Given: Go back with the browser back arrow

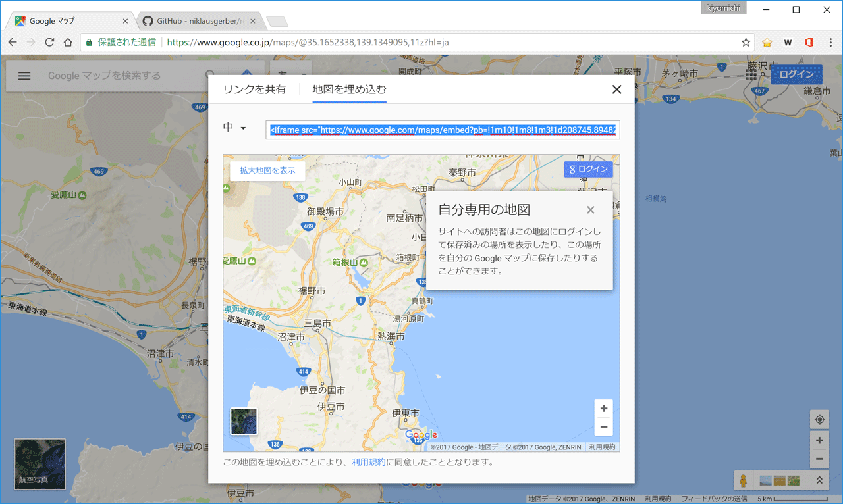Looking at the screenshot, I should 13,42.
